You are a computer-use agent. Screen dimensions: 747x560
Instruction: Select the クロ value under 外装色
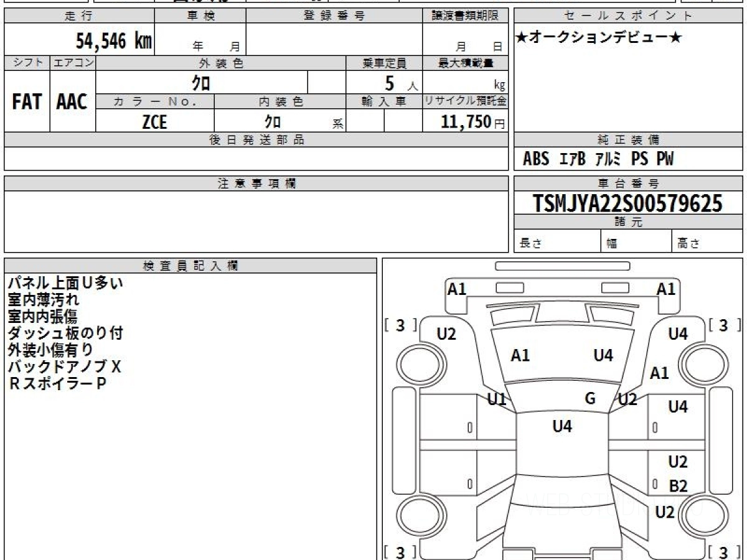click(200, 83)
